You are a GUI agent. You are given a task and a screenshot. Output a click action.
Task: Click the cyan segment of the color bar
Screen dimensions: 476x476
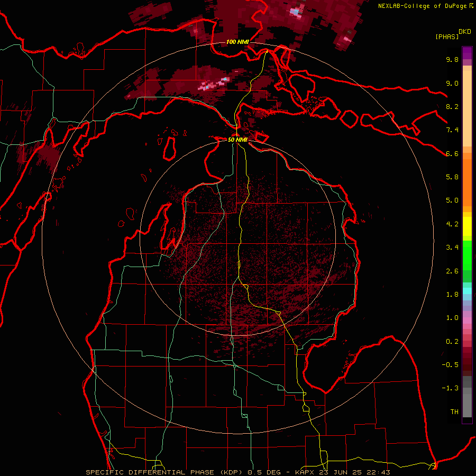coord(467,290)
